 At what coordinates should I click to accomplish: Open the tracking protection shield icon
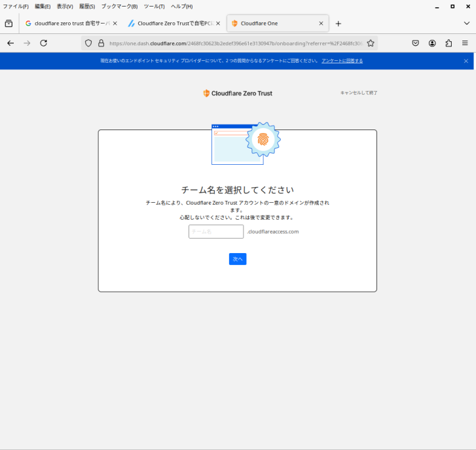click(88, 43)
